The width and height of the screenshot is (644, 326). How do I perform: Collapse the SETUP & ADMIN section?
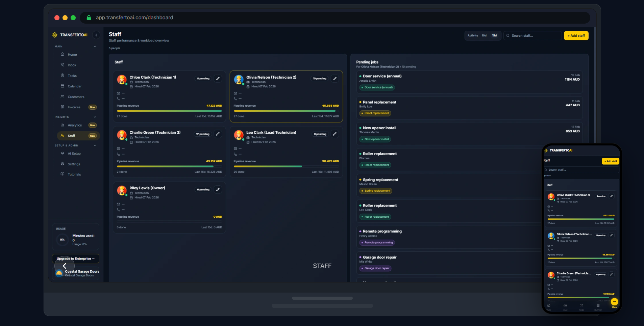coord(95,145)
